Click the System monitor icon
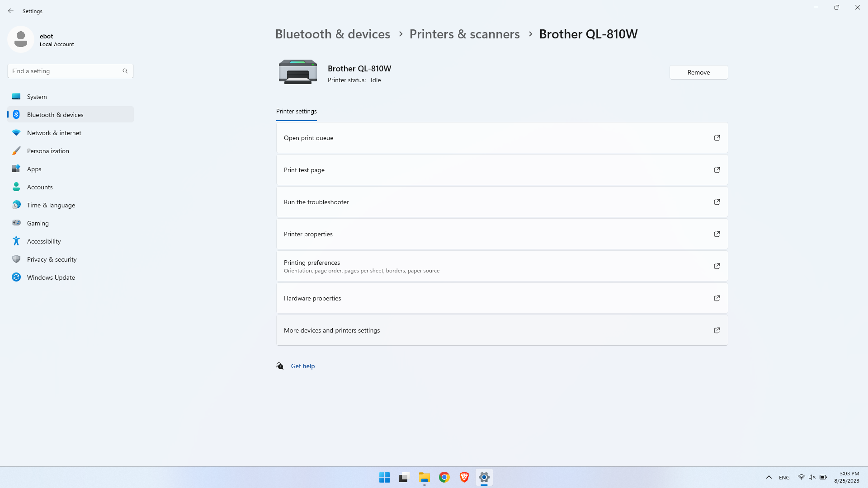Image resolution: width=868 pixels, height=488 pixels. pyautogui.click(x=16, y=96)
